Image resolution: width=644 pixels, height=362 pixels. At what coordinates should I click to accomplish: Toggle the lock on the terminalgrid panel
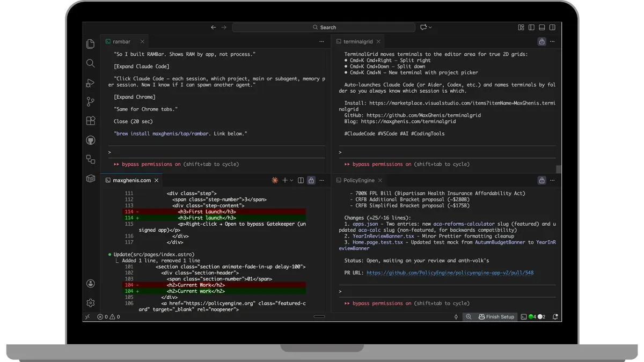(541, 41)
